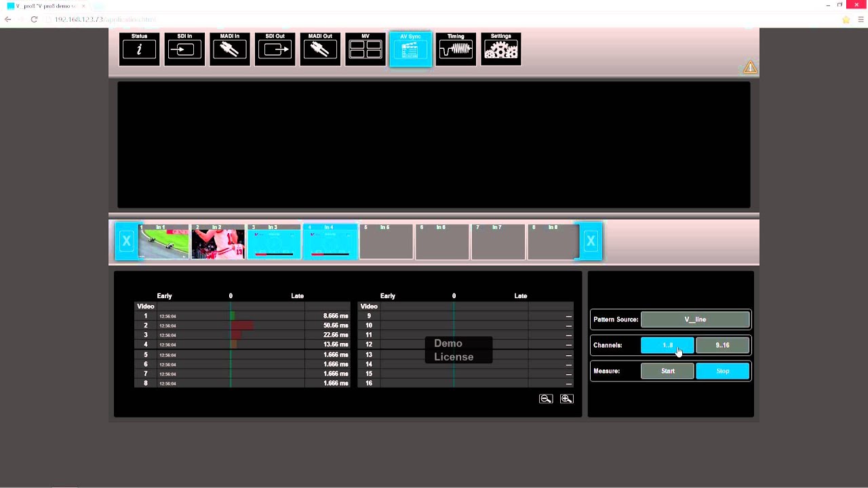Select the AV Sync page
The image size is (868, 488).
point(410,49)
